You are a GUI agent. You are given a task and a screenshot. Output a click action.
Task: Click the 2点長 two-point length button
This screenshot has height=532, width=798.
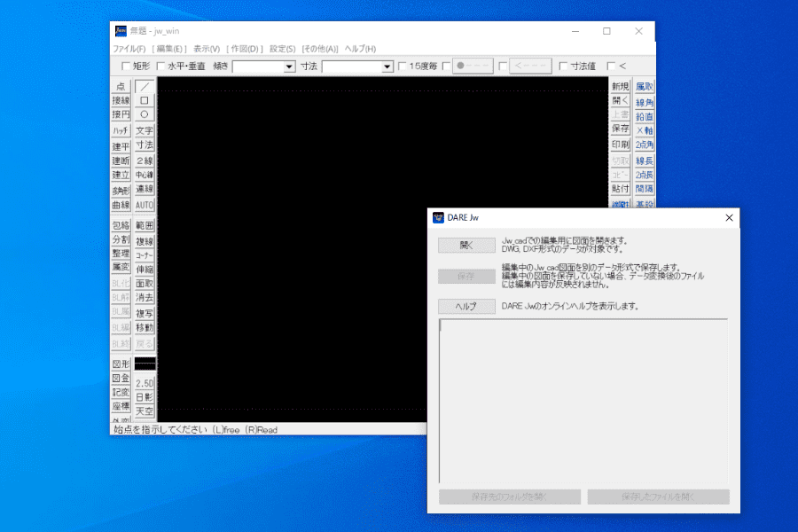click(x=645, y=175)
